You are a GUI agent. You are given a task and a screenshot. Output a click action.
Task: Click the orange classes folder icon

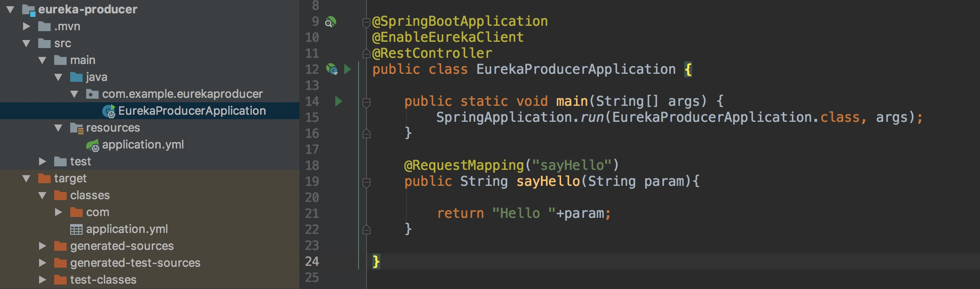click(60, 195)
